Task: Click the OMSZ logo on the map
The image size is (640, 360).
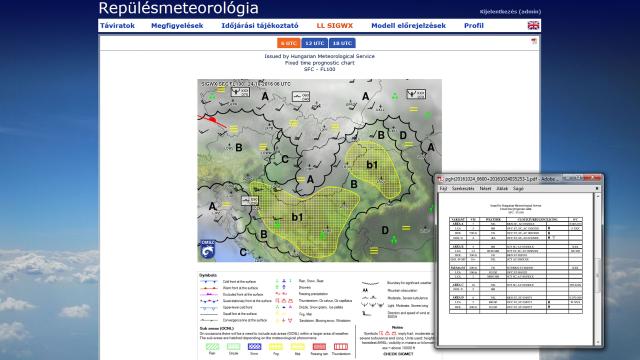Action: coord(207,249)
